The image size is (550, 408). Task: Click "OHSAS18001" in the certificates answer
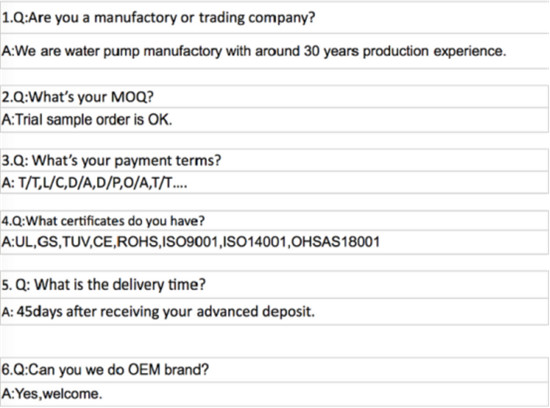[x=336, y=242]
